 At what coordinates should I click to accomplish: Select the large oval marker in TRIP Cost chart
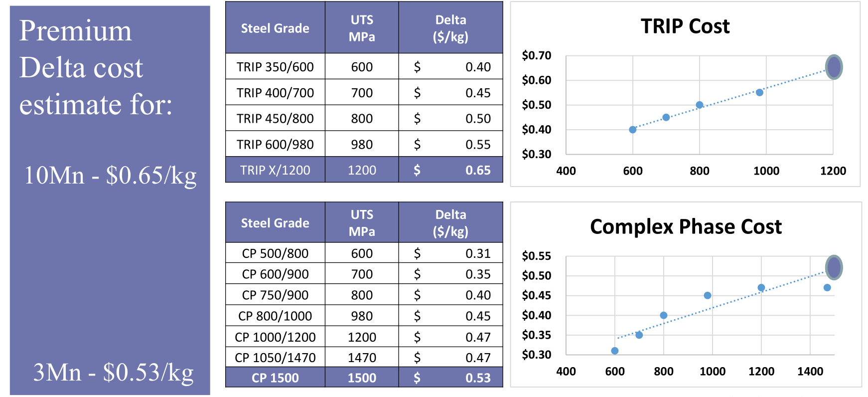click(x=834, y=67)
